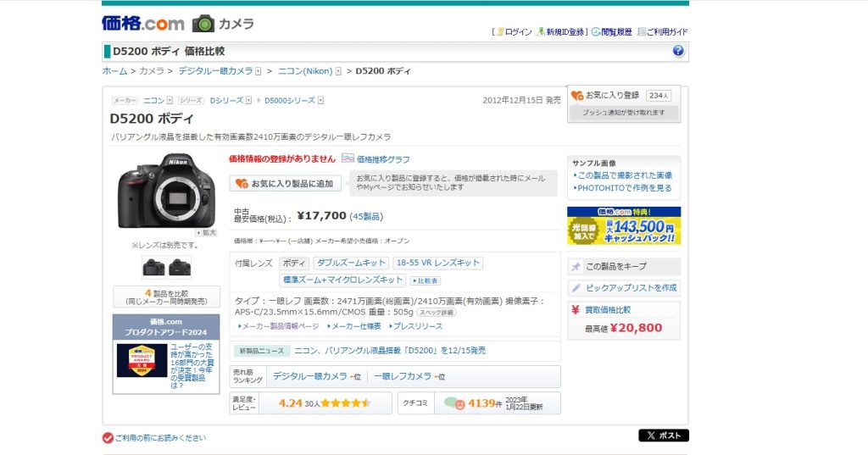Screen dimensions: 868x455
Task: Click the 価格.com プロダクトアワード2024 header
Action: coord(166,326)
